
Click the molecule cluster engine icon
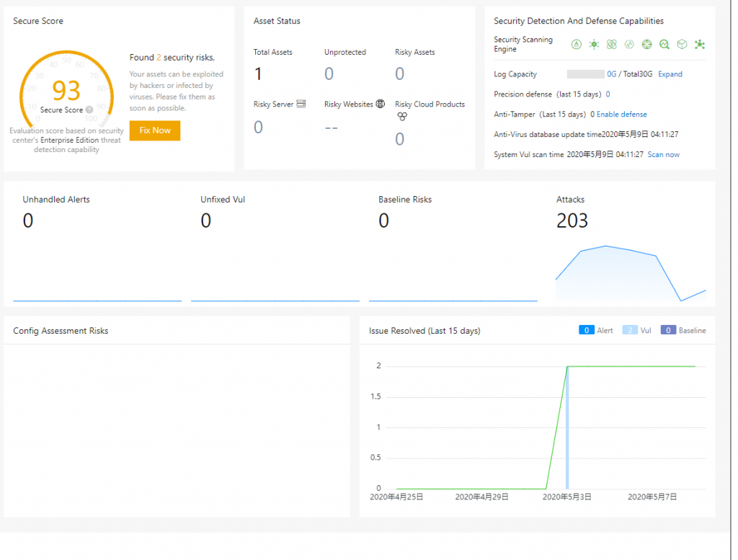tap(699, 44)
